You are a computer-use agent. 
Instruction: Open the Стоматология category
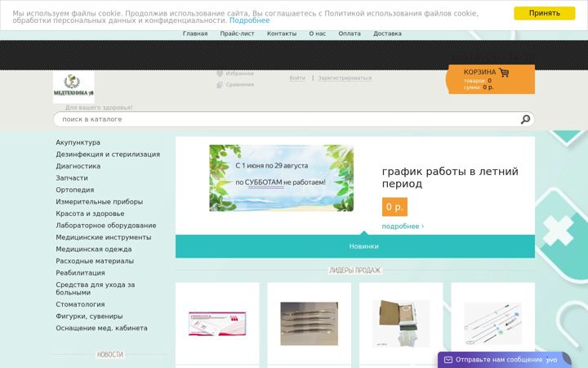pos(80,304)
